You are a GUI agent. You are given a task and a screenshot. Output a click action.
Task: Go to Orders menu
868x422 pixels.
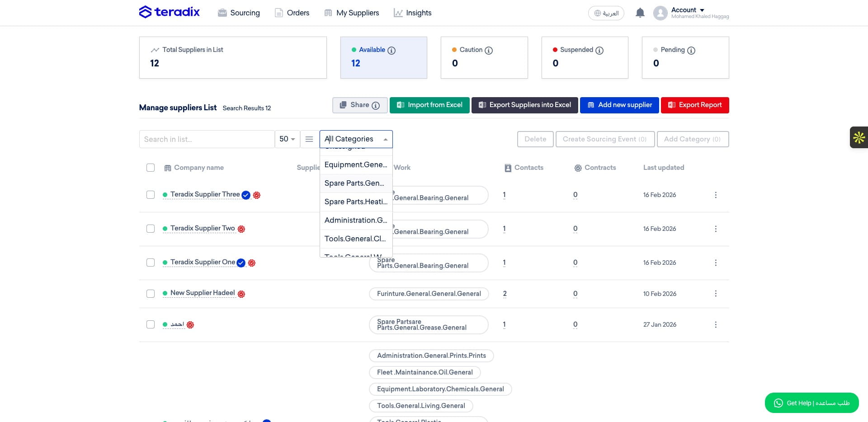point(292,13)
